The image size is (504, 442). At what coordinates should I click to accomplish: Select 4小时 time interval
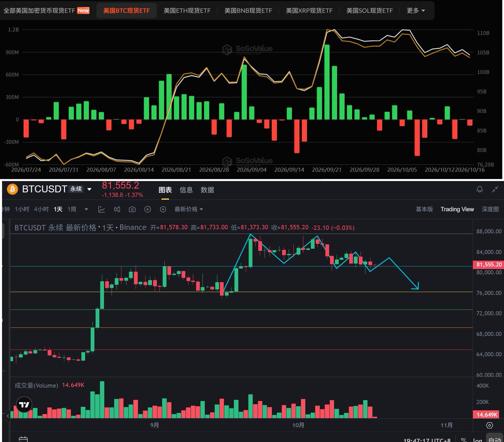coord(41,209)
